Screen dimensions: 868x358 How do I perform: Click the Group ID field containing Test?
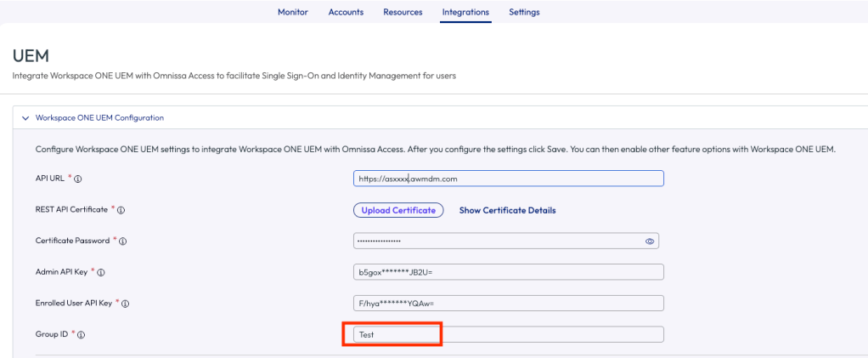click(508, 335)
